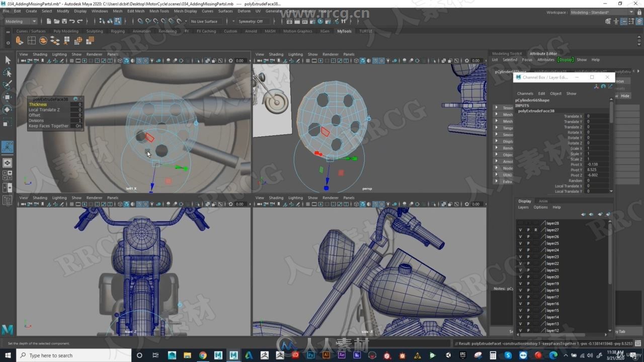Viewport: 644px width, 362px height.
Task: Click the Undo arrow icon
Action: pos(72,21)
